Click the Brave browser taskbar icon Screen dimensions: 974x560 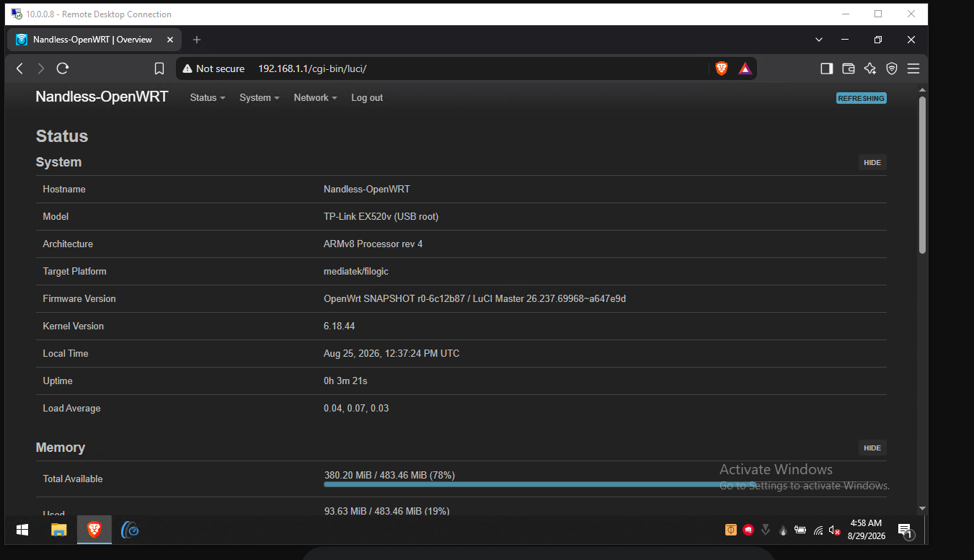(94, 530)
